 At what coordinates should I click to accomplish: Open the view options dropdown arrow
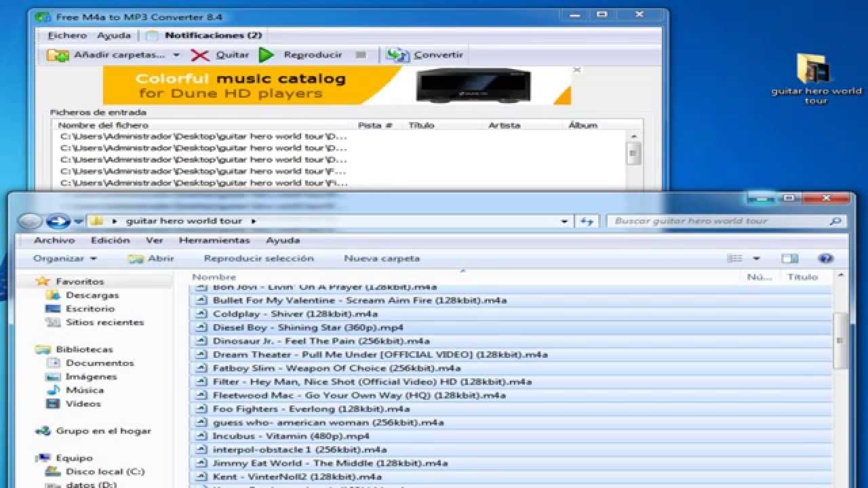[x=756, y=258]
